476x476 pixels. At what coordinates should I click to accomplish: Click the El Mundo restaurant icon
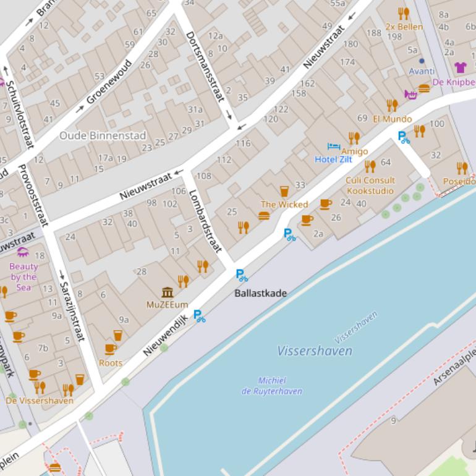(x=392, y=105)
